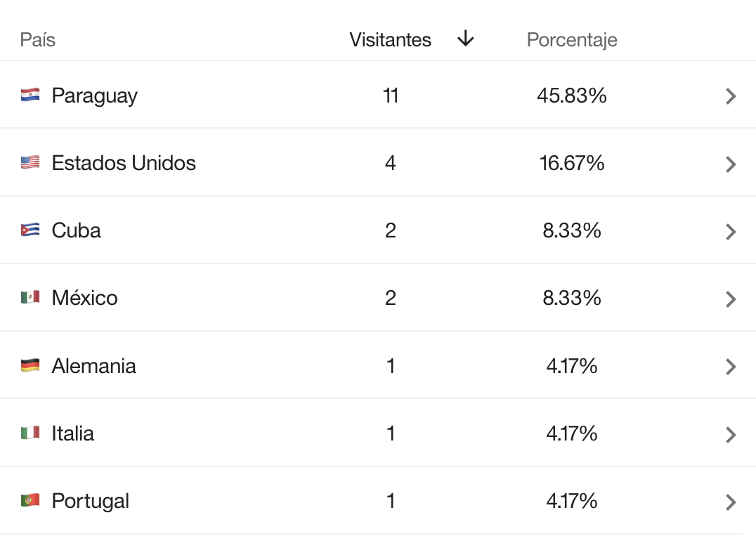Expand the Estados Unidos row chevron
The height and width of the screenshot is (548, 756).
click(x=731, y=164)
